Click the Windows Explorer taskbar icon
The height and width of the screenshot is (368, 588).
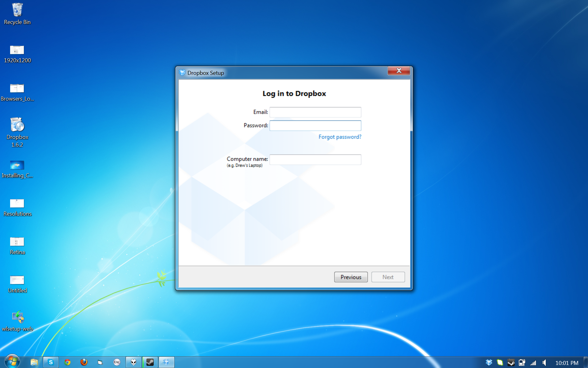tap(34, 362)
